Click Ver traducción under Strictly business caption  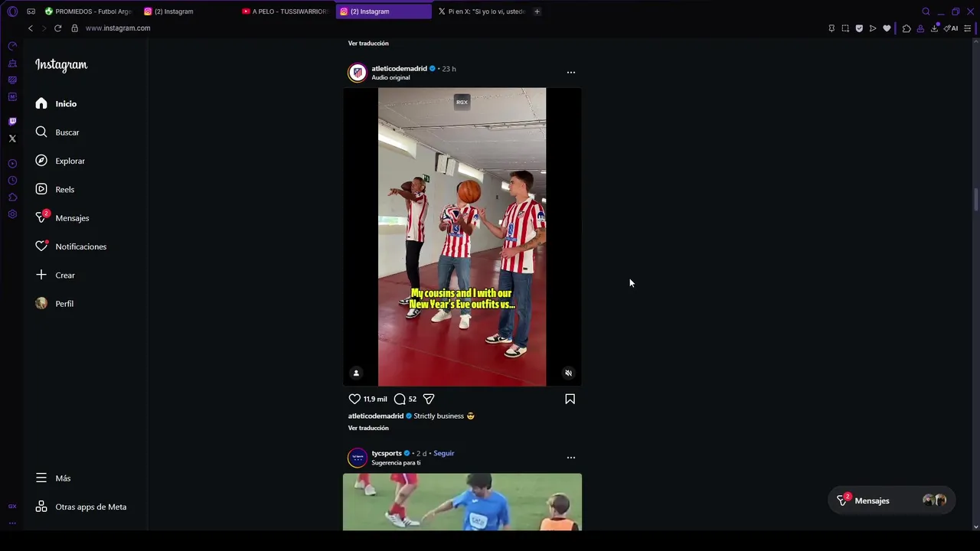coord(368,428)
